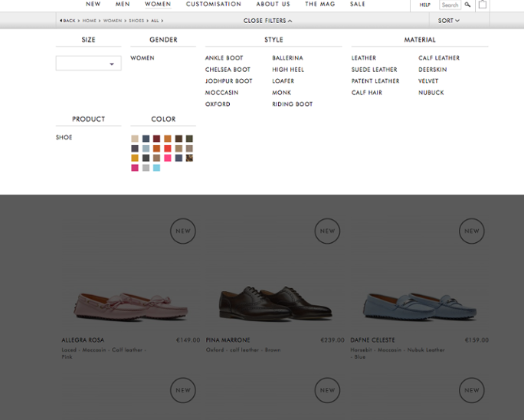Collapse the panel via CLOSE FILTERS
The width and height of the screenshot is (524, 420).
point(267,21)
